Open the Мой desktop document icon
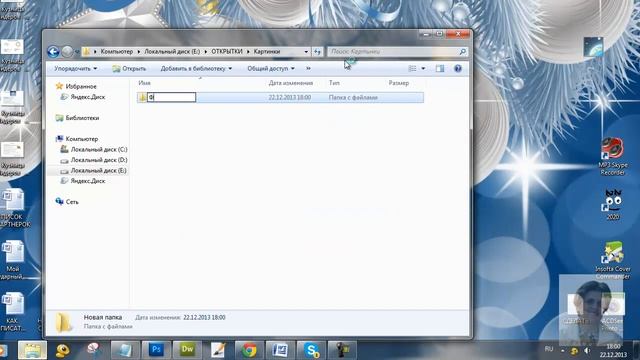640x360 pixels. pyautogui.click(x=13, y=260)
